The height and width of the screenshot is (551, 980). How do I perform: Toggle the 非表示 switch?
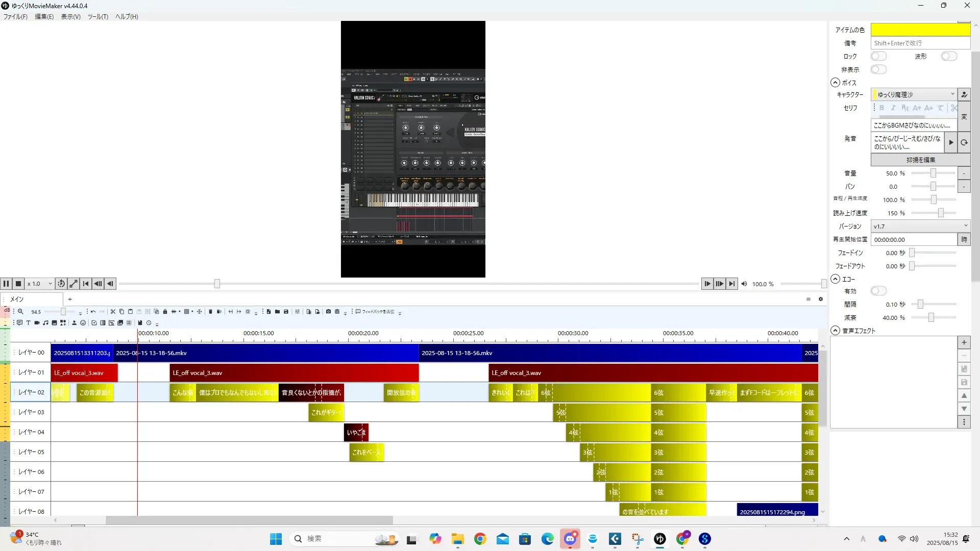tap(878, 69)
